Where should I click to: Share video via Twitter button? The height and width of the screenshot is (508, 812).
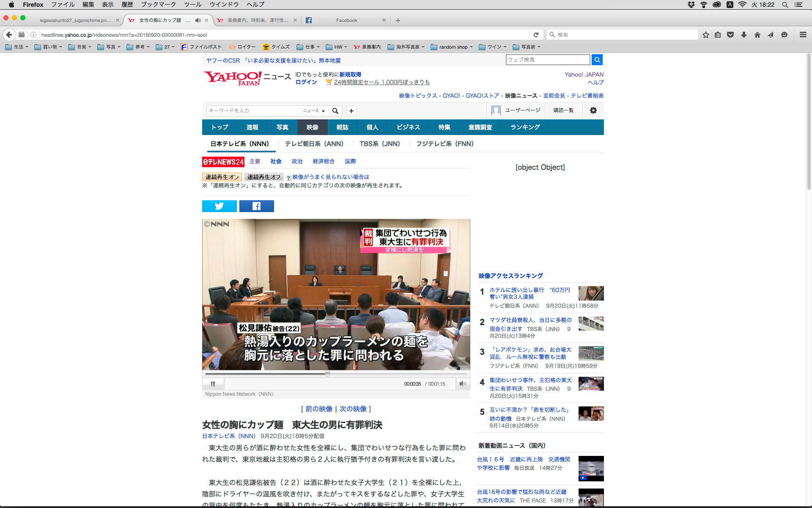click(x=219, y=206)
